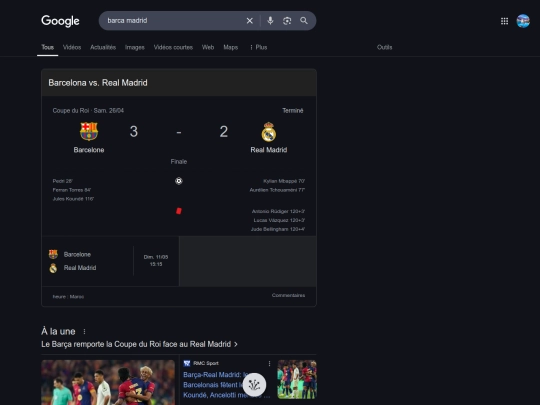Screen dimensions: 540x405
Task: Open RMC Sport article options menu
Action: pos(269,363)
